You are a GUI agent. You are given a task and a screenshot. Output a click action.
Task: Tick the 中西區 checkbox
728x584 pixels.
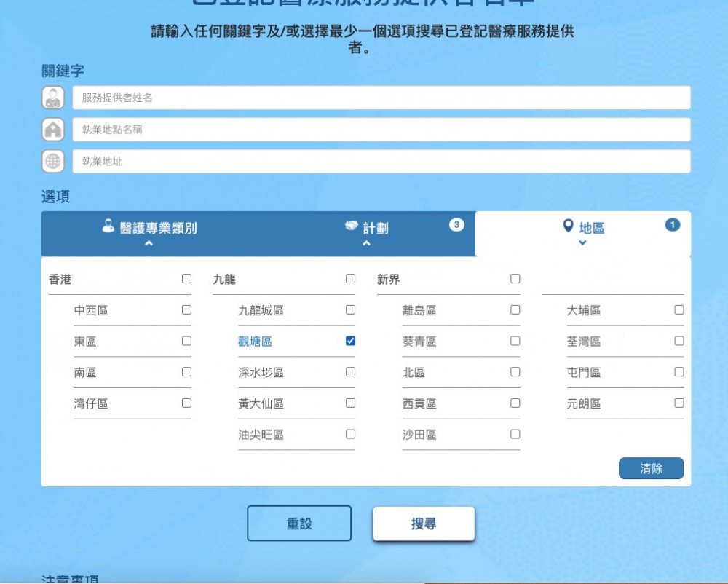pos(186,309)
